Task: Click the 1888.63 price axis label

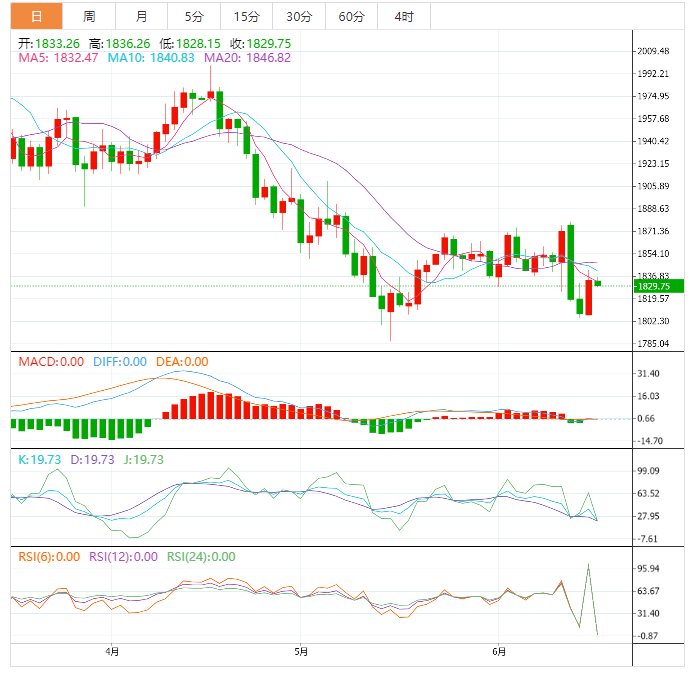Action: coord(653,209)
